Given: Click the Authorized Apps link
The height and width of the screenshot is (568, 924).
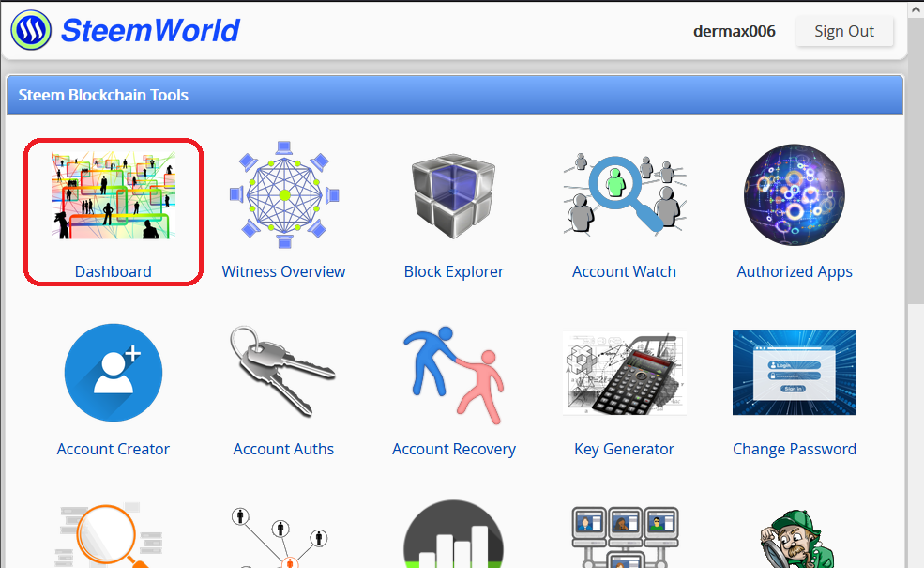Looking at the screenshot, I should point(795,272).
